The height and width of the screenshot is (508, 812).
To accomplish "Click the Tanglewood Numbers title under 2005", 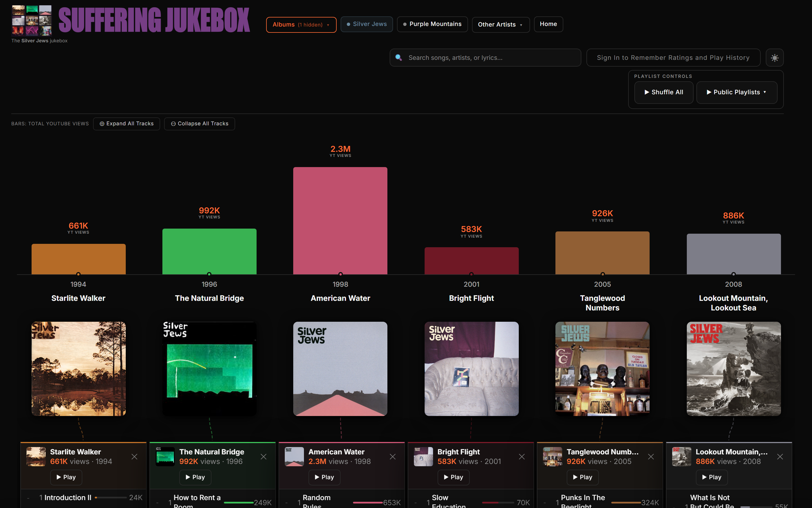I will 602,303.
